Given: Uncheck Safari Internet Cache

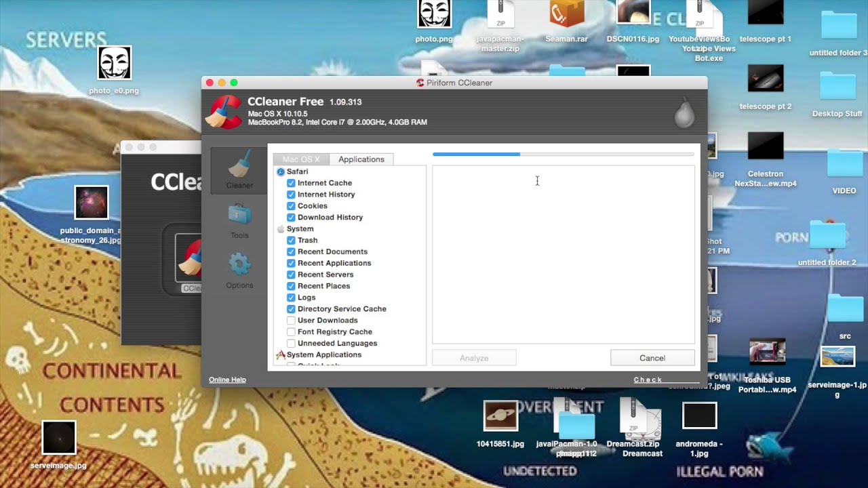Looking at the screenshot, I should (291, 183).
